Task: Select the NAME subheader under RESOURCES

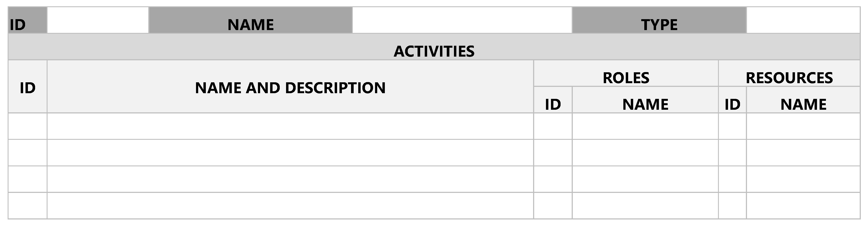Action: click(x=803, y=100)
